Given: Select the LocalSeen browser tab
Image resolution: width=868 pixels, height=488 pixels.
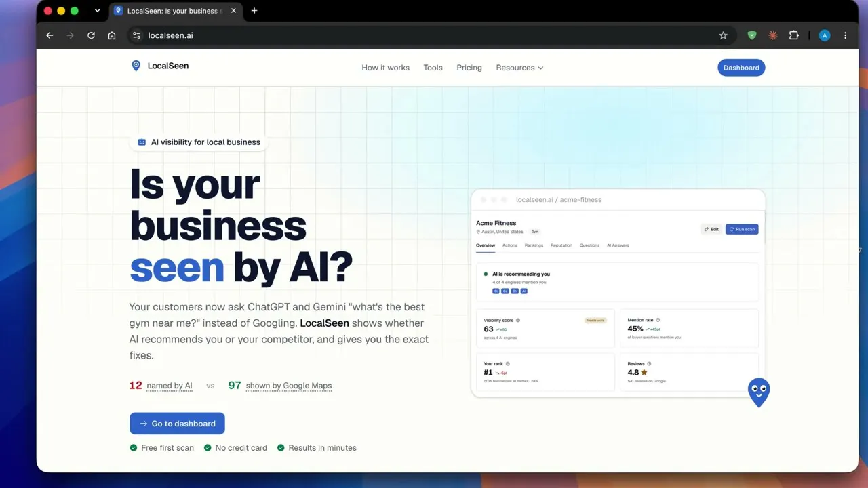Looking at the screenshot, I should coord(176,11).
